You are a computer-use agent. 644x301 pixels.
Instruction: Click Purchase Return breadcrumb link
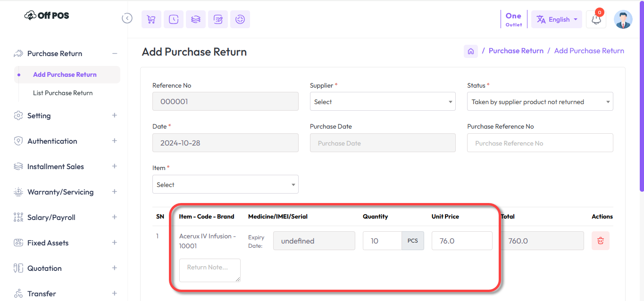coord(516,51)
